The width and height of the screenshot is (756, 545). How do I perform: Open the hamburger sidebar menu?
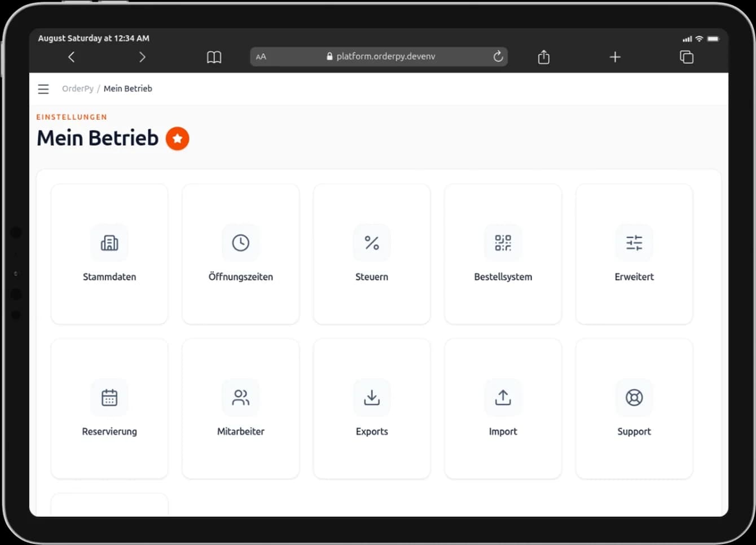[43, 89]
